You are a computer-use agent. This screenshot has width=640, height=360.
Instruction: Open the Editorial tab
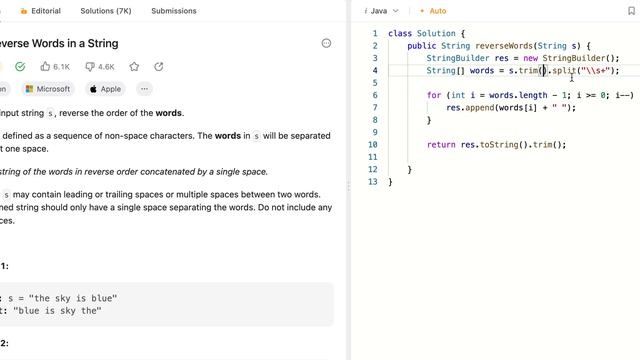pyautogui.click(x=40, y=11)
